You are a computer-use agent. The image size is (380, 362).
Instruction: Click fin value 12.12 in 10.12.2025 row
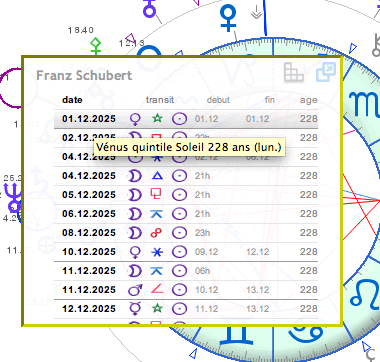pyautogui.click(x=258, y=252)
